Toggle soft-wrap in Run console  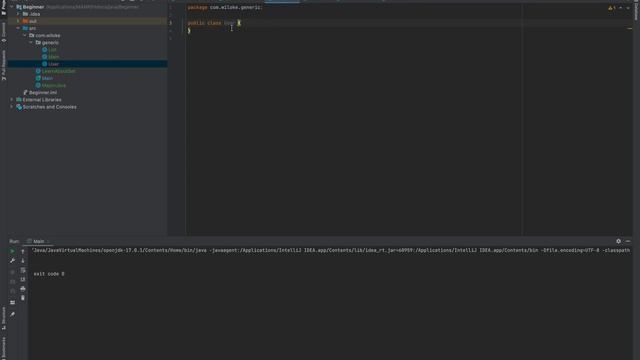(x=23, y=270)
